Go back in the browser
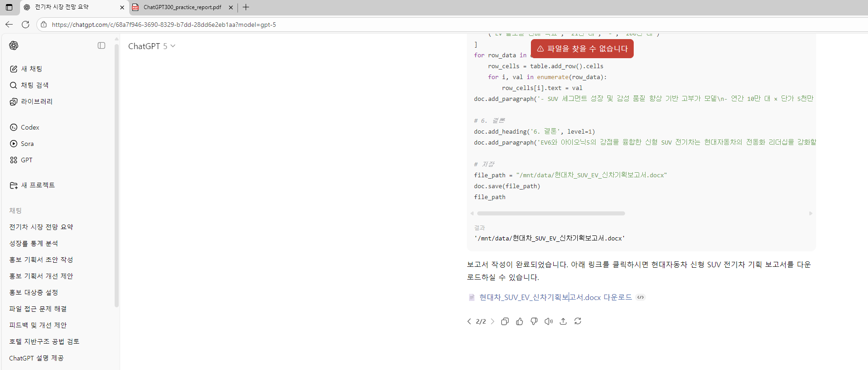This screenshot has width=868, height=370. click(9, 25)
